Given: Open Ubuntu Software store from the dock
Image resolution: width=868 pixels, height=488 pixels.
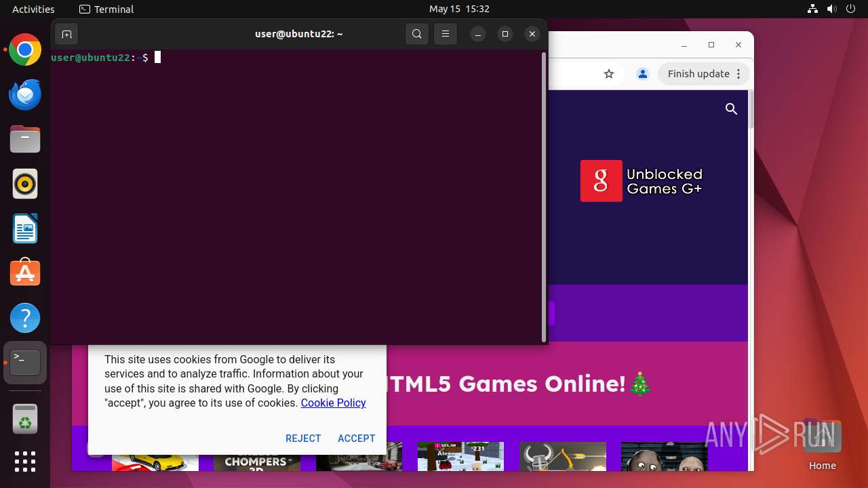Looking at the screenshot, I should [25, 272].
